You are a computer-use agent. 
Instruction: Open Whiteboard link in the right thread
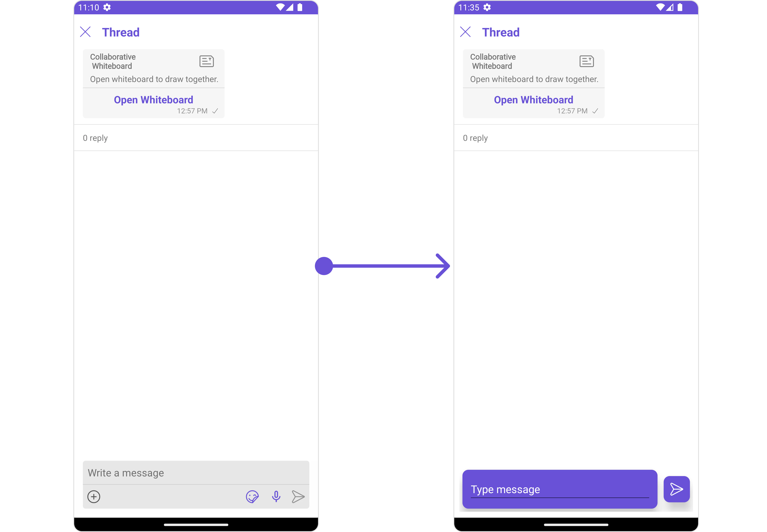coord(533,100)
